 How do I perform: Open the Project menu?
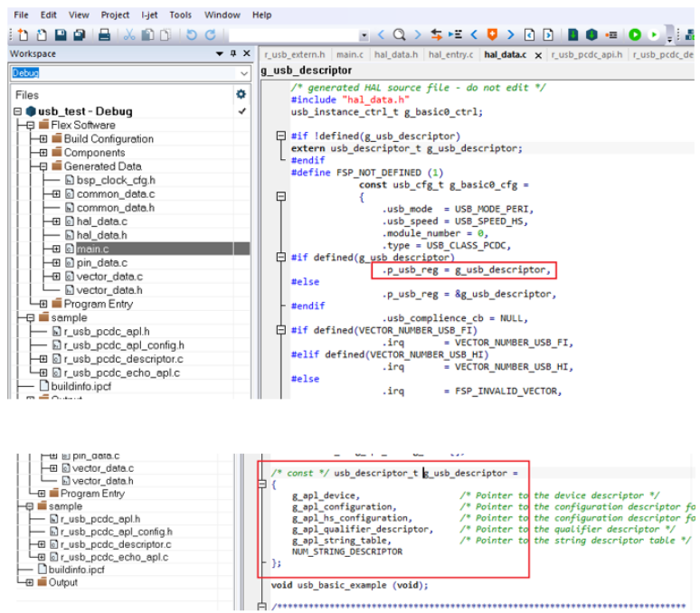(115, 14)
